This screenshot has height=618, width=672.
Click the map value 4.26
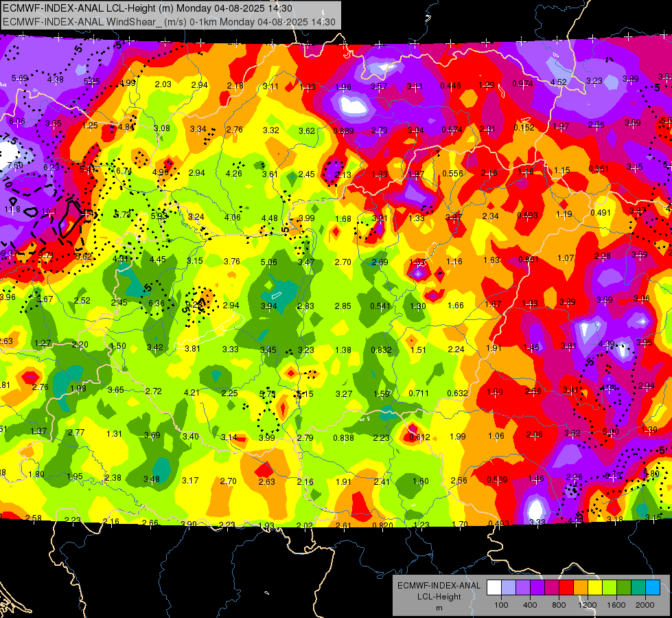(233, 174)
